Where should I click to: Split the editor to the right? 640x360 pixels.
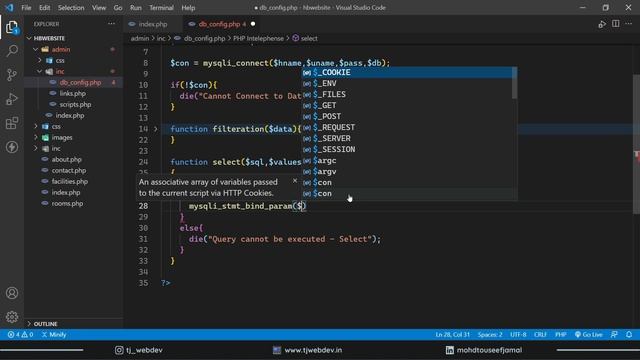tap(616, 24)
